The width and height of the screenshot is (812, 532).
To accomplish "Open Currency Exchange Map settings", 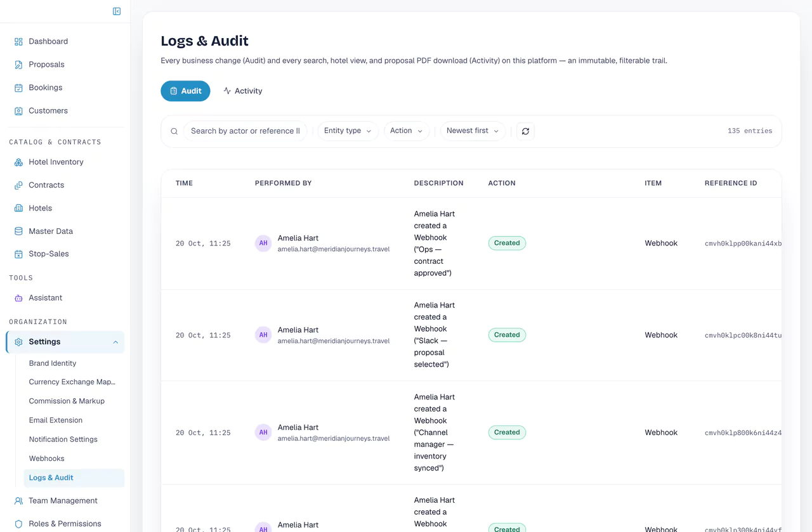I will 72,382.
